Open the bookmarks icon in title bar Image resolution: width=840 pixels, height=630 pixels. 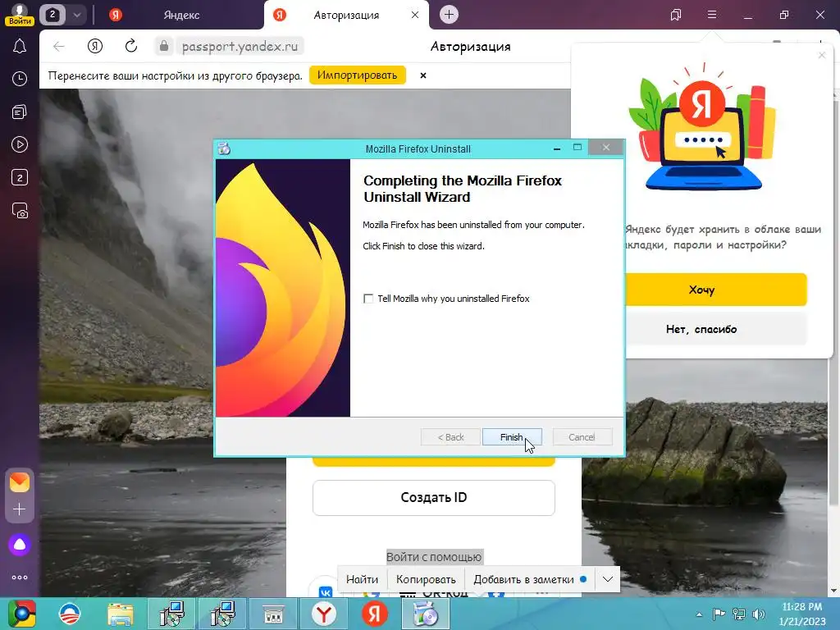[676, 15]
